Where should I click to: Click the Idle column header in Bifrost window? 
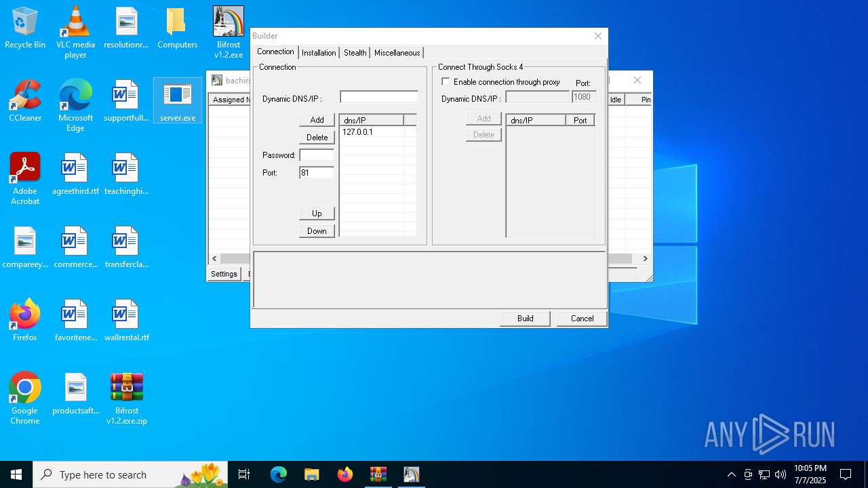pyautogui.click(x=616, y=100)
